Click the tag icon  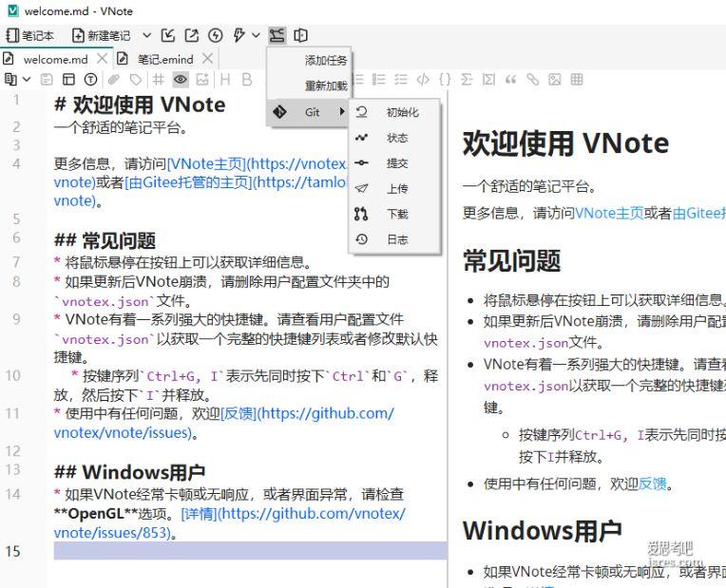click(136, 80)
